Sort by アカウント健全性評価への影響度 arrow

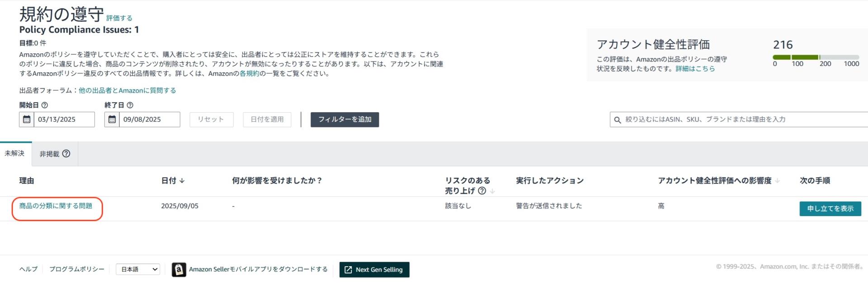coord(778,180)
